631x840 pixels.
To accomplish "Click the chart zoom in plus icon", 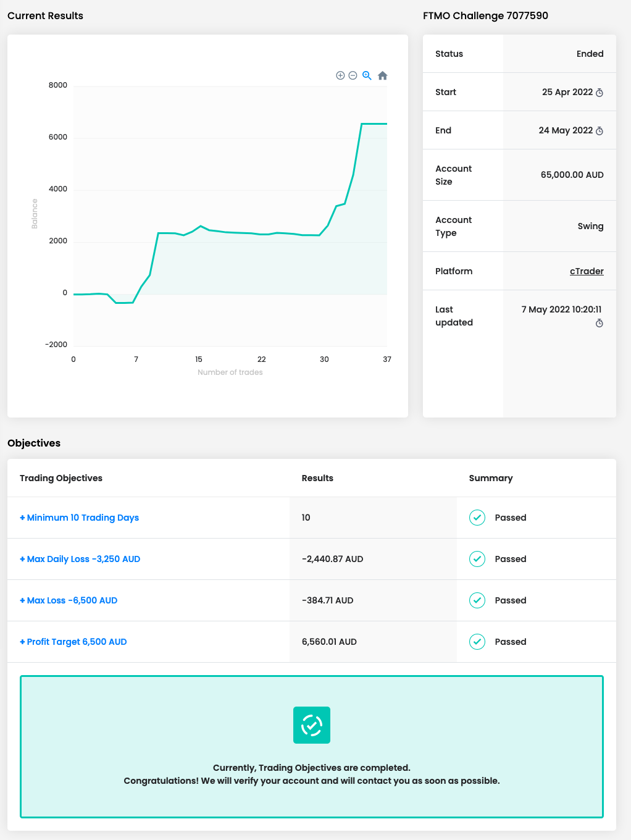I will pyautogui.click(x=340, y=75).
